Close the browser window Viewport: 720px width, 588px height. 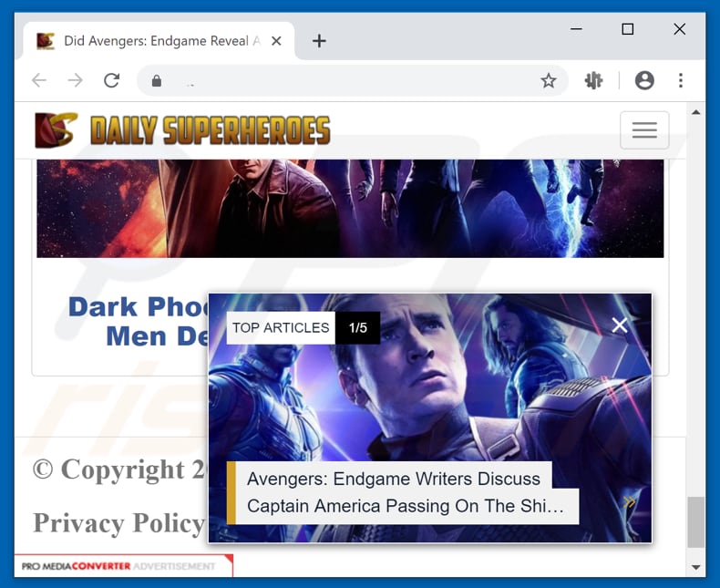pos(680,29)
